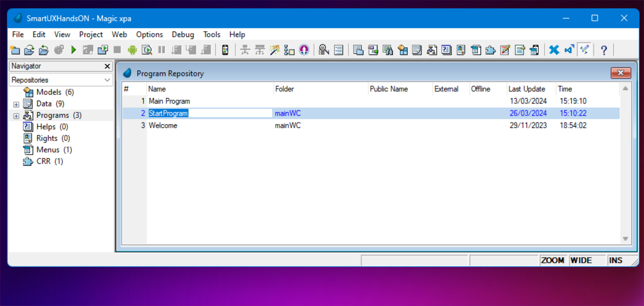Click the question mark help toolbar icon
Viewport: 644px width, 306px height.
pyautogui.click(x=604, y=50)
